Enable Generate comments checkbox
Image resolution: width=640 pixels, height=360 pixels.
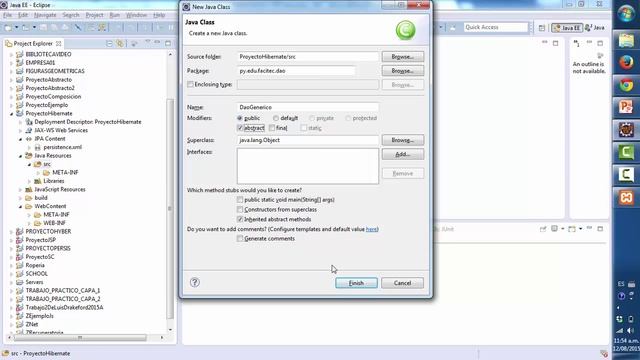tap(240, 238)
